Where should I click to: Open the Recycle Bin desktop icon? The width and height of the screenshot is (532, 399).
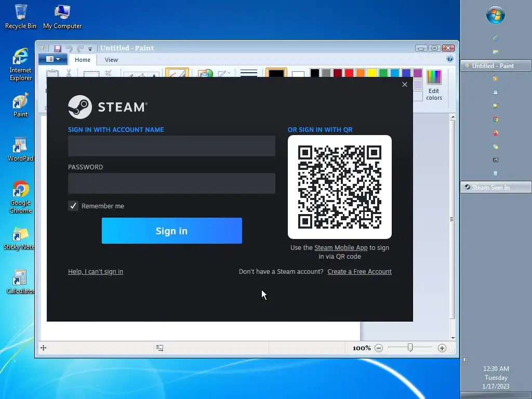[21, 17]
